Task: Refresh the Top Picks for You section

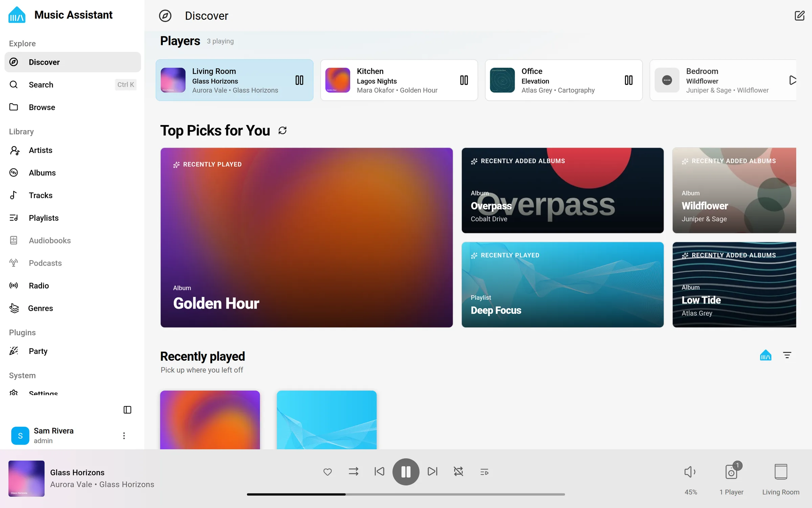Action: [x=283, y=130]
